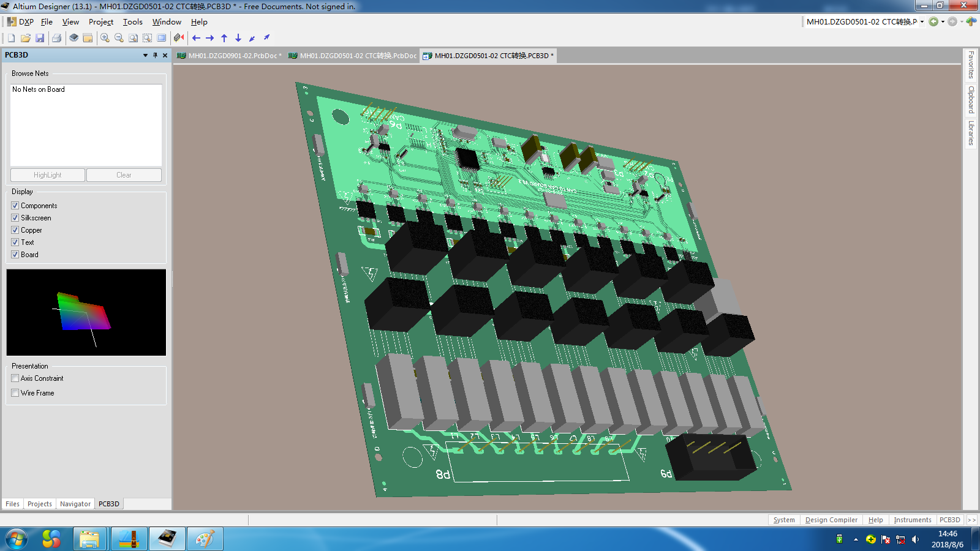Click the blue up arrow rotate icon
Image resolution: width=980 pixels, height=551 pixels.
point(224,38)
